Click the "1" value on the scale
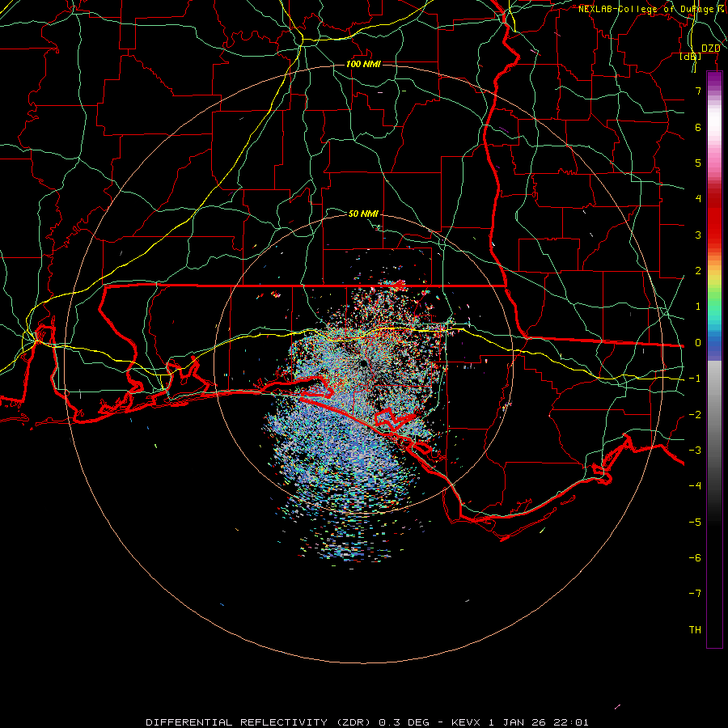728x728 pixels. point(698,307)
